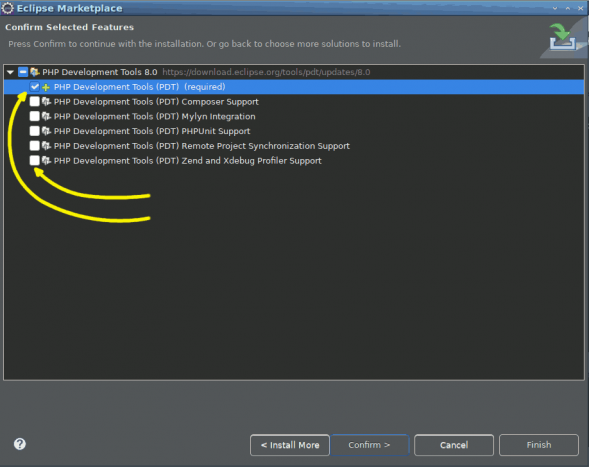The image size is (589, 467).
Task: Enable the PHPUnit Support checkbox
Action: (x=35, y=131)
